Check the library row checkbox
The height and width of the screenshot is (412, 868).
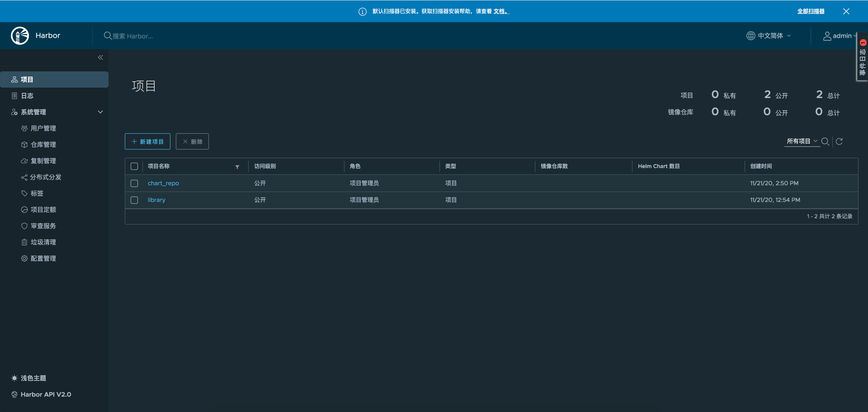click(134, 200)
